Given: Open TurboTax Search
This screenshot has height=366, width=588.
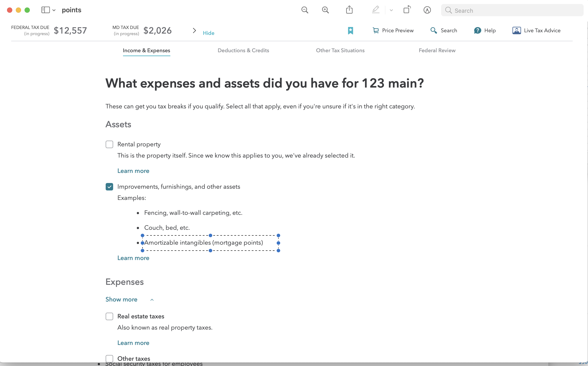Looking at the screenshot, I should coord(444,30).
